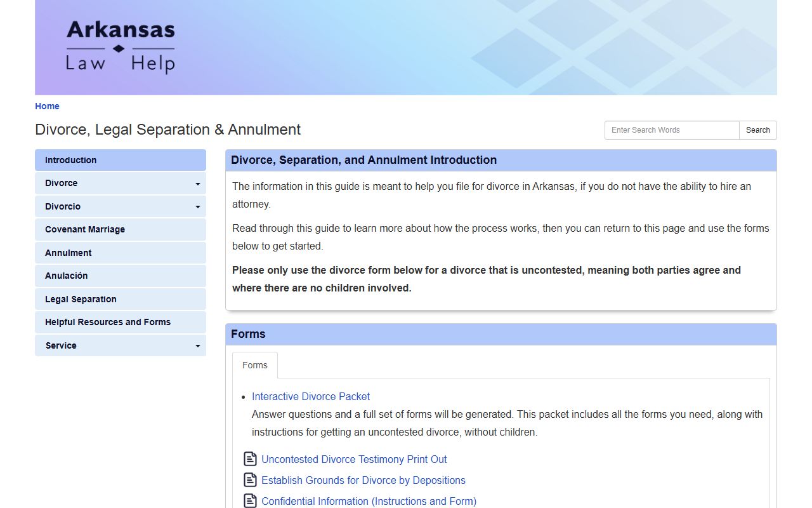Open Establish Grounds for Divorce by Depositions

point(363,480)
